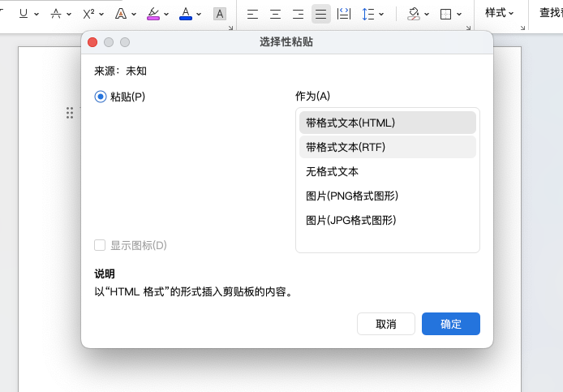This screenshot has width=563, height=392.
Task: Open line spacing dropdown arrow
Action: pyautogui.click(x=381, y=15)
